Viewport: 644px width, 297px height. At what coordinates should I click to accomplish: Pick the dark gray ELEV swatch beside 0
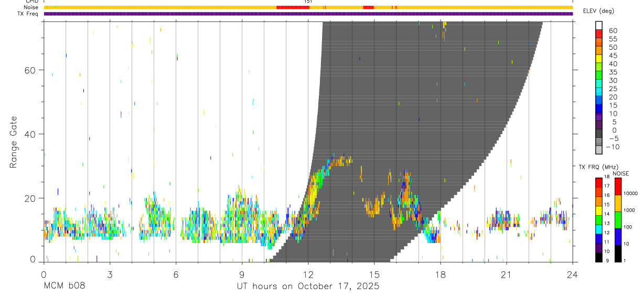598,134
